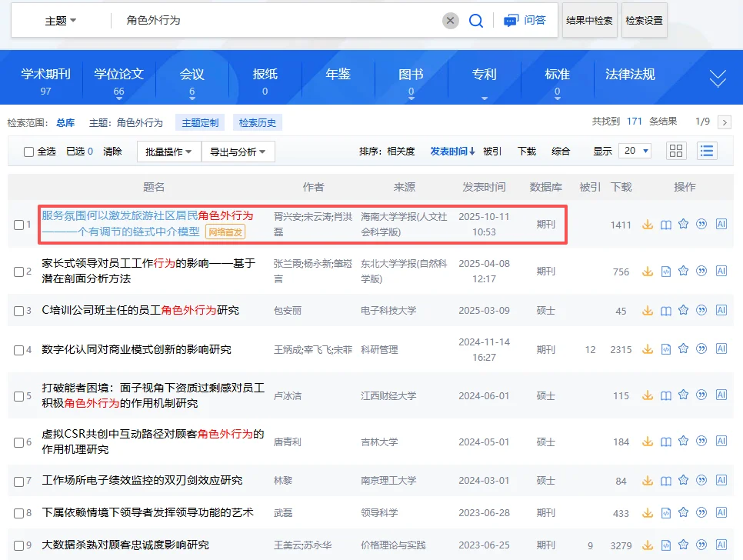Download the 家长式领导 paper
The width and height of the screenshot is (743, 560).
(648, 271)
